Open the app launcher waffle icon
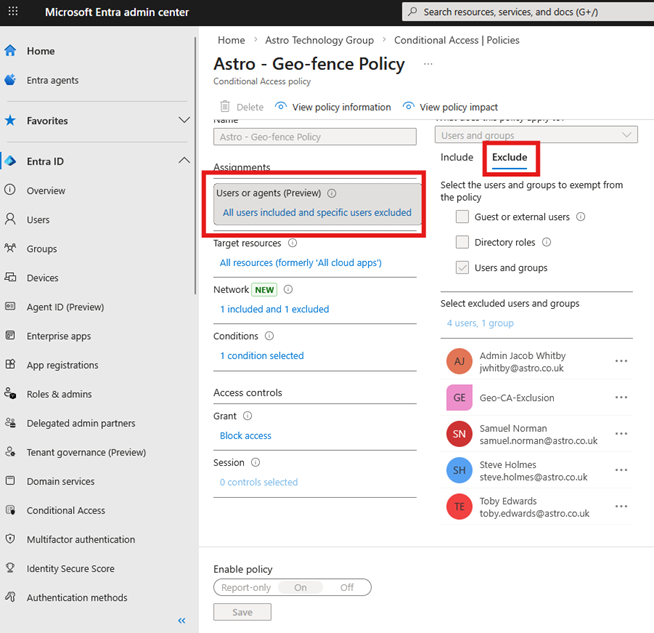 point(13,11)
